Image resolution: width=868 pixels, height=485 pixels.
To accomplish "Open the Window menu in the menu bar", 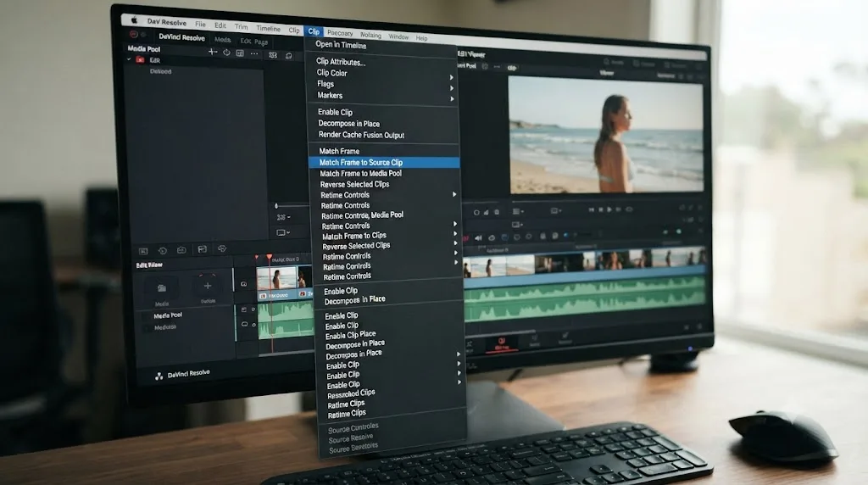I will pyautogui.click(x=398, y=36).
